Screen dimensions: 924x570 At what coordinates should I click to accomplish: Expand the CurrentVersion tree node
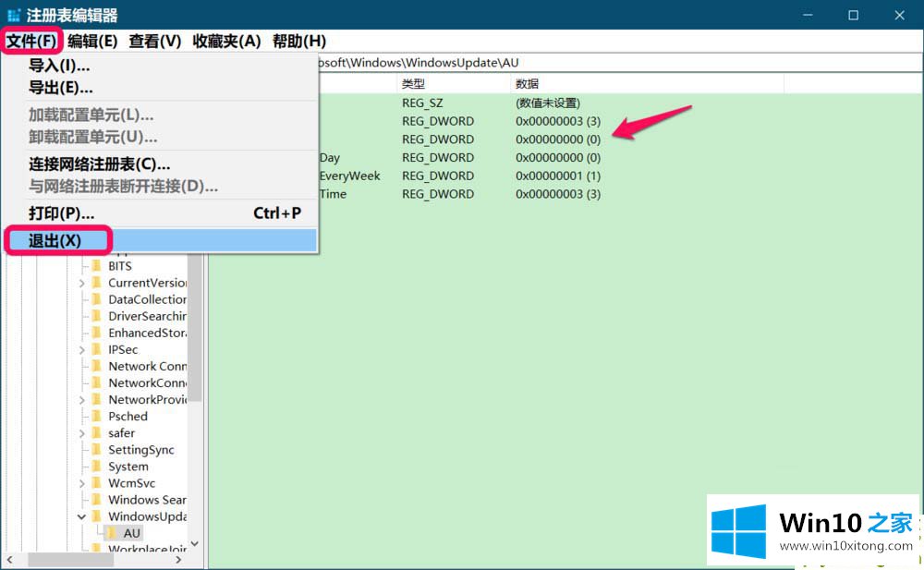click(x=82, y=283)
